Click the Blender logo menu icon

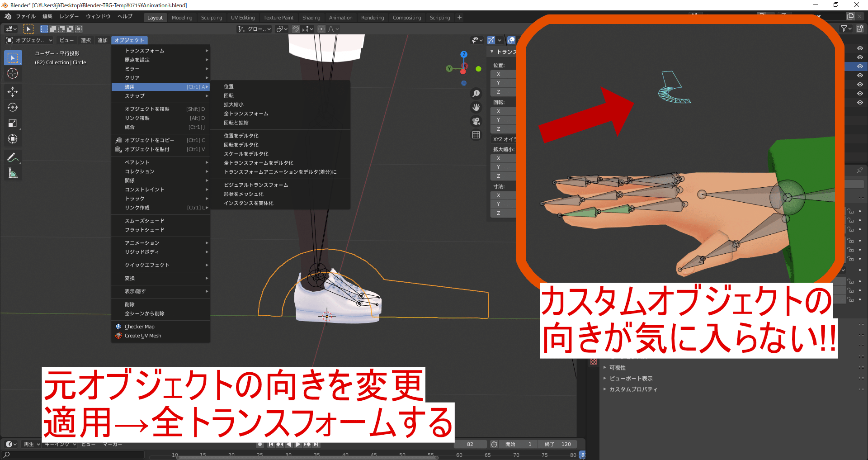pos(8,17)
